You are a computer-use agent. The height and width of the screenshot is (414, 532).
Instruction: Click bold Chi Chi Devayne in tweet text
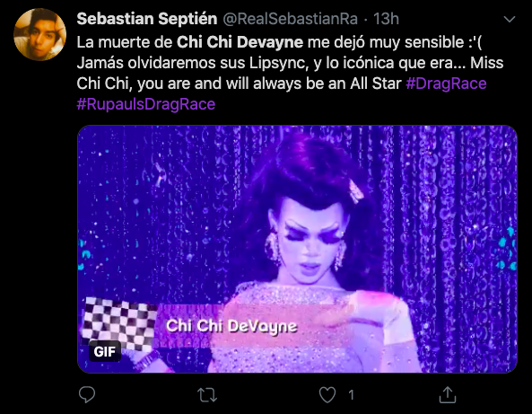pyautogui.click(x=240, y=42)
